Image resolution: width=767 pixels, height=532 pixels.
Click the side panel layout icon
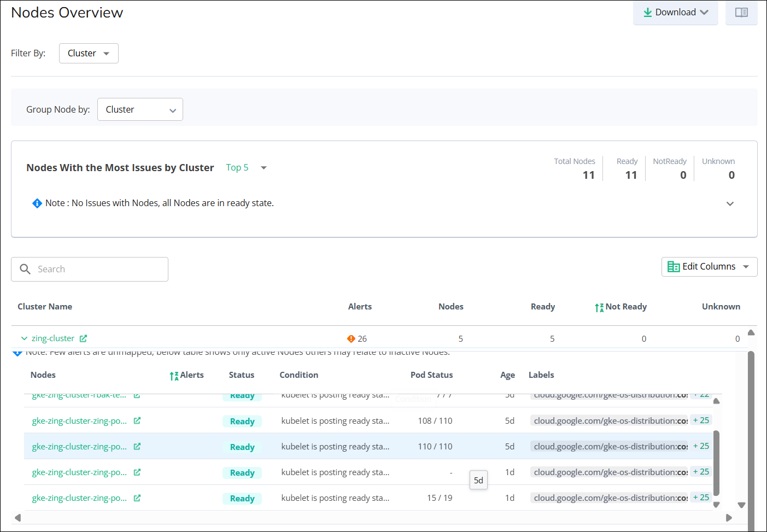pyautogui.click(x=741, y=13)
